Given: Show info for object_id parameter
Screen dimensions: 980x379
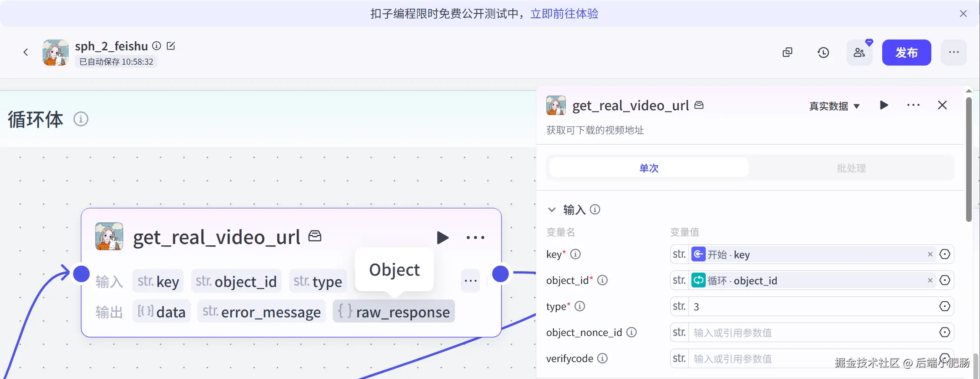Looking at the screenshot, I should [x=602, y=280].
